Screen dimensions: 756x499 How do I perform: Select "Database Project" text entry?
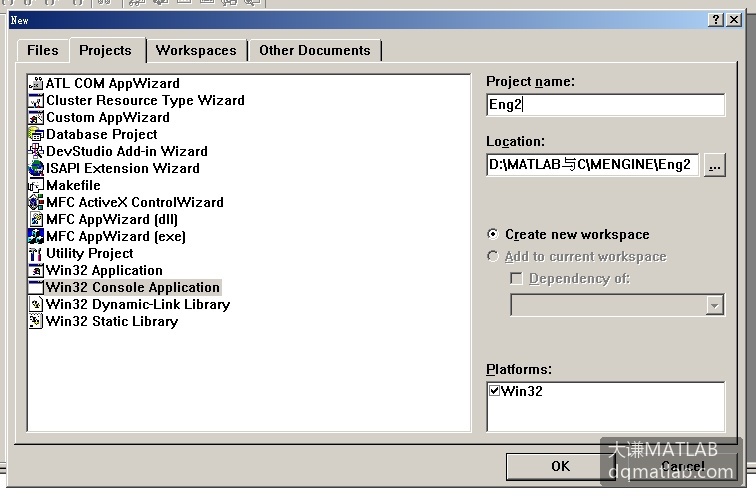pos(102,134)
